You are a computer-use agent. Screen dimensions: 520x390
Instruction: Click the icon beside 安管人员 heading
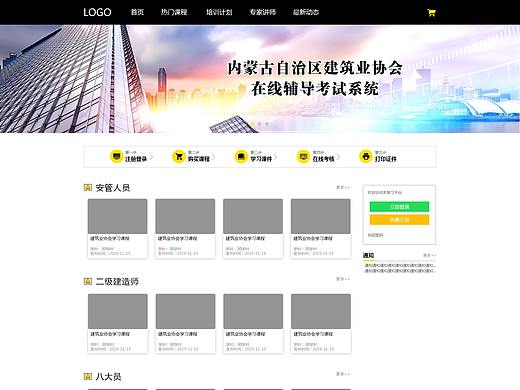[x=88, y=188]
